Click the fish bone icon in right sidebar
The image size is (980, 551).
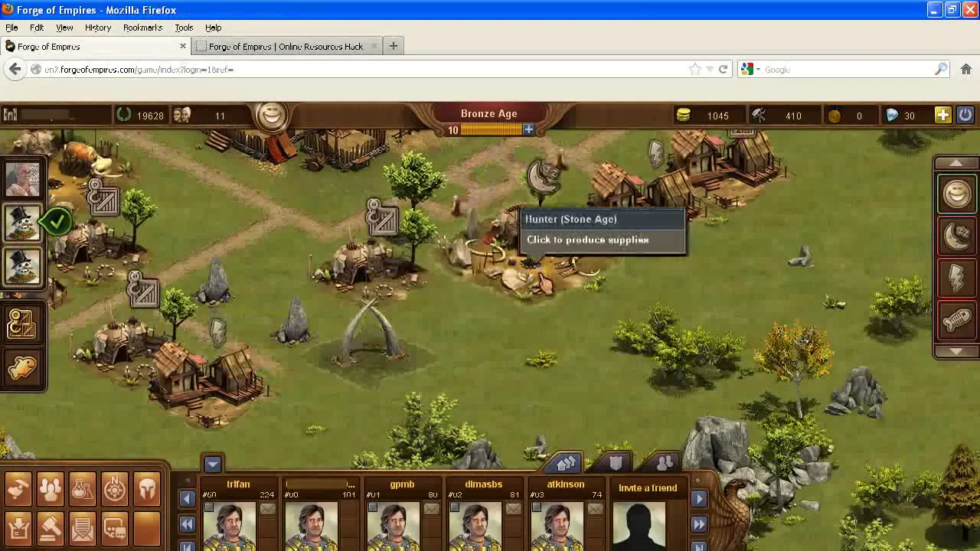pyautogui.click(x=956, y=321)
